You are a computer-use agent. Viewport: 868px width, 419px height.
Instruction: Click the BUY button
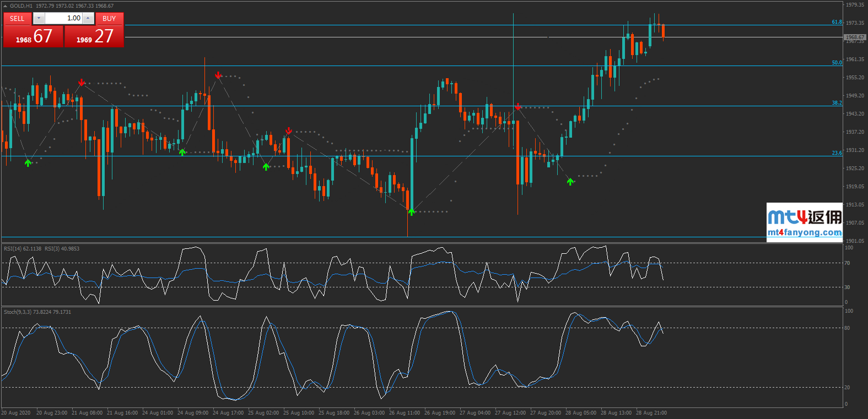click(x=109, y=19)
